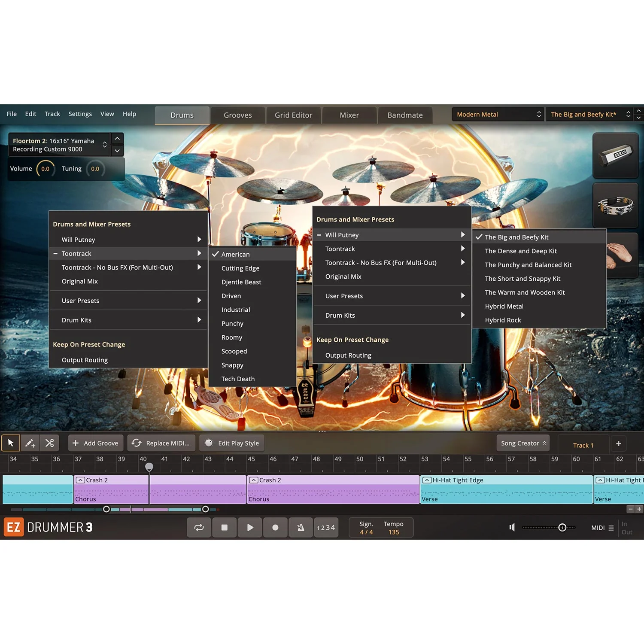Click the playhead marker in the timeline ruler
This screenshot has width=644, height=644.
click(149, 467)
